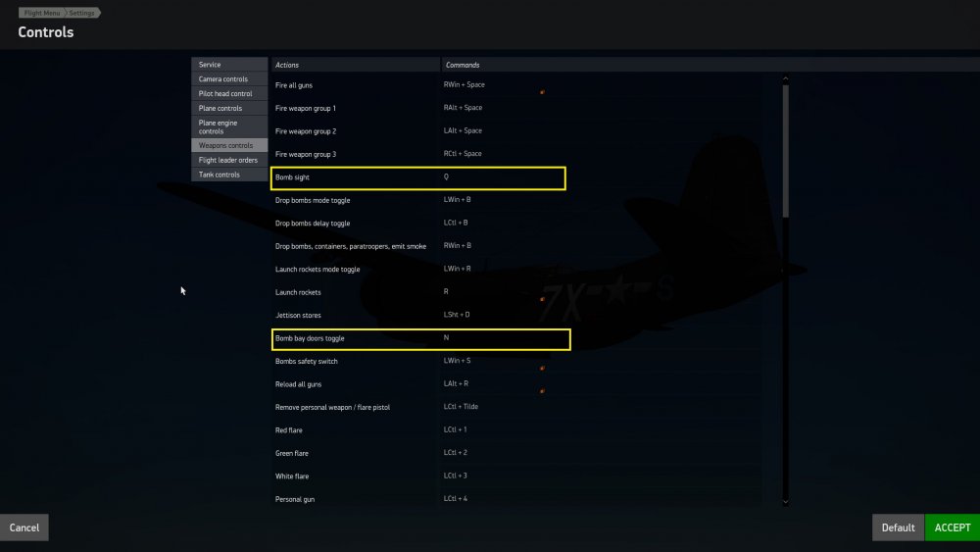The width and height of the screenshot is (980, 552).
Task: Edit the RWin + Space command binding
Action: (x=465, y=84)
